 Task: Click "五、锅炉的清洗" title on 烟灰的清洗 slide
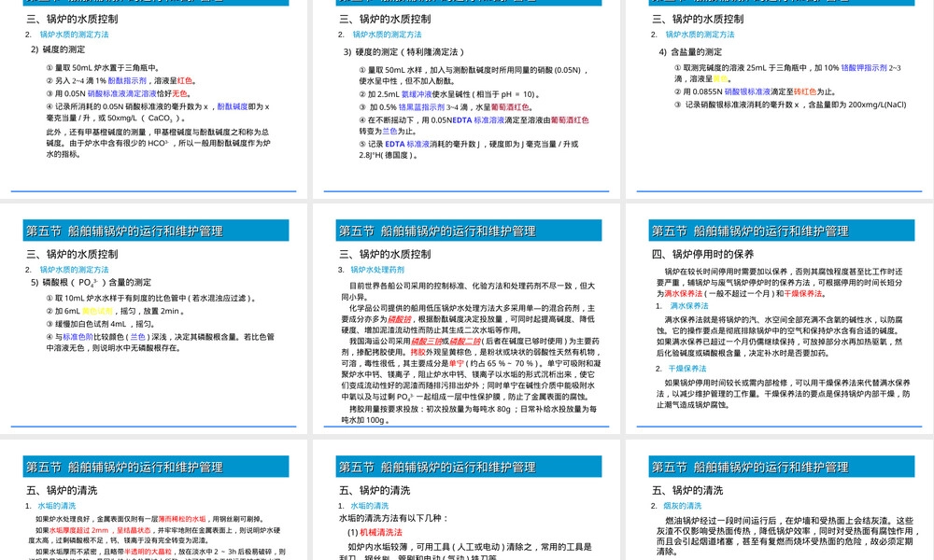pyautogui.click(x=686, y=490)
